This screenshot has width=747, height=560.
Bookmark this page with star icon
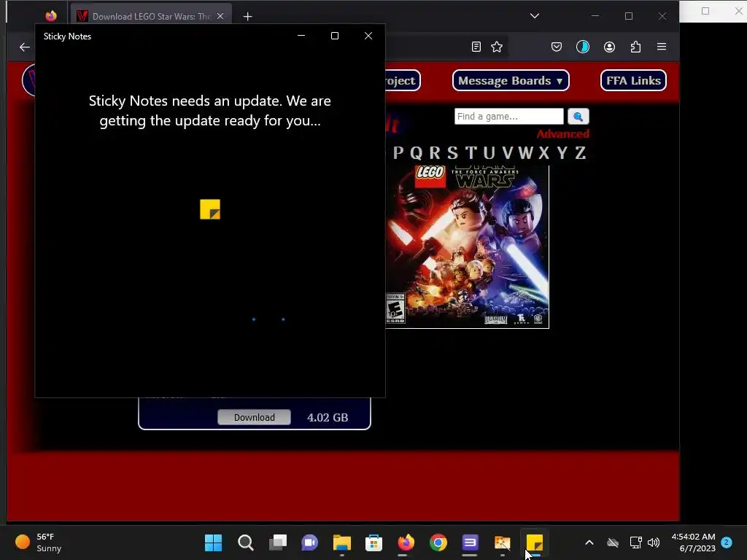point(496,47)
